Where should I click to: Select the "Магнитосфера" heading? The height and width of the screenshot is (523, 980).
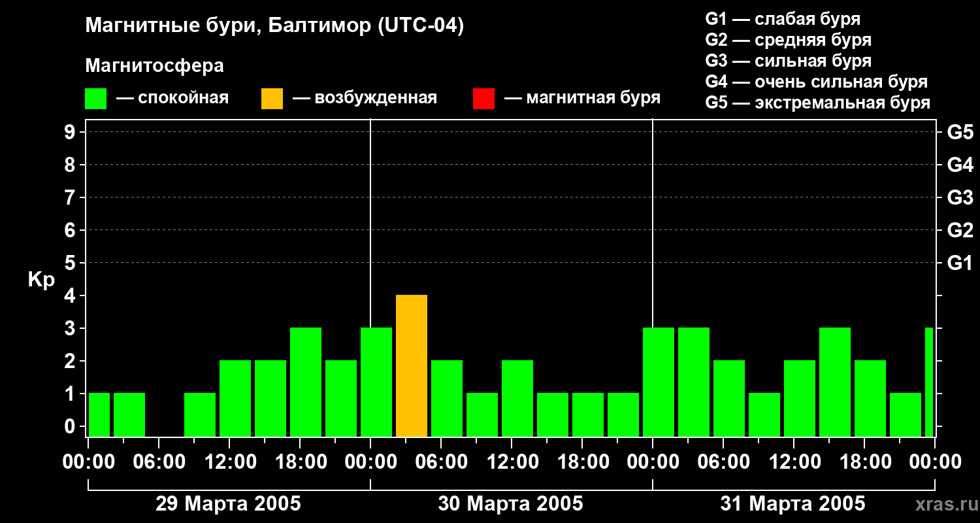point(154,66)
